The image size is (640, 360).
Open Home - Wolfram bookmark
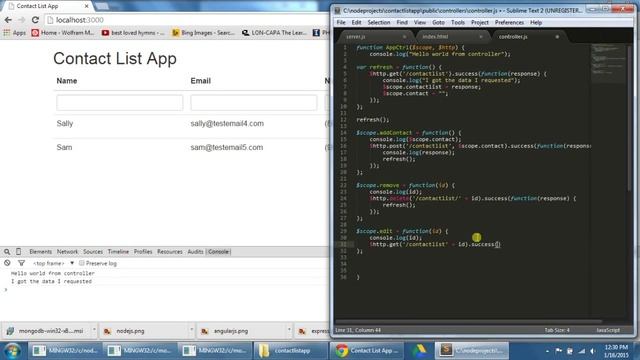coord(63,33)
